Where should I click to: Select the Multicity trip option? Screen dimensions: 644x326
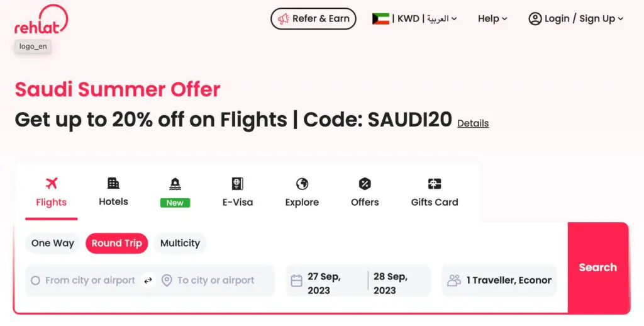coord(180,244)
